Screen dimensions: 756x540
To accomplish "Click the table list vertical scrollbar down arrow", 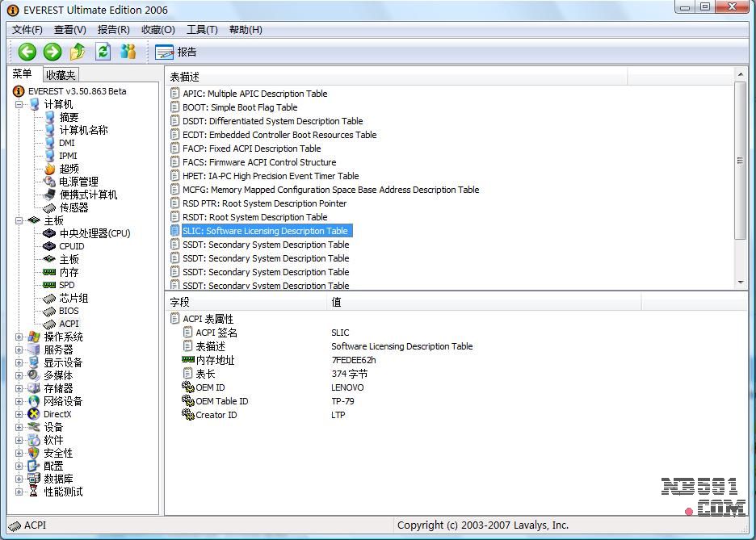I will pos(741,283).
